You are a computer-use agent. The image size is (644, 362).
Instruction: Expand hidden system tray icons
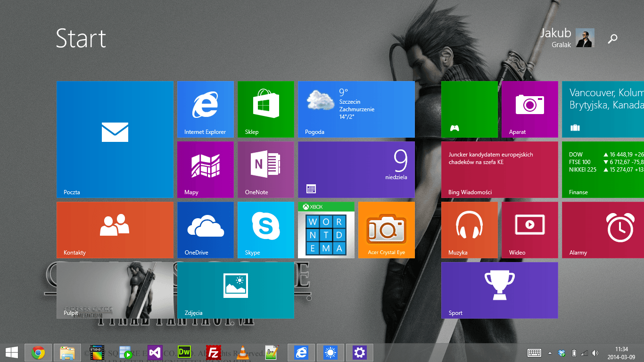550,353
